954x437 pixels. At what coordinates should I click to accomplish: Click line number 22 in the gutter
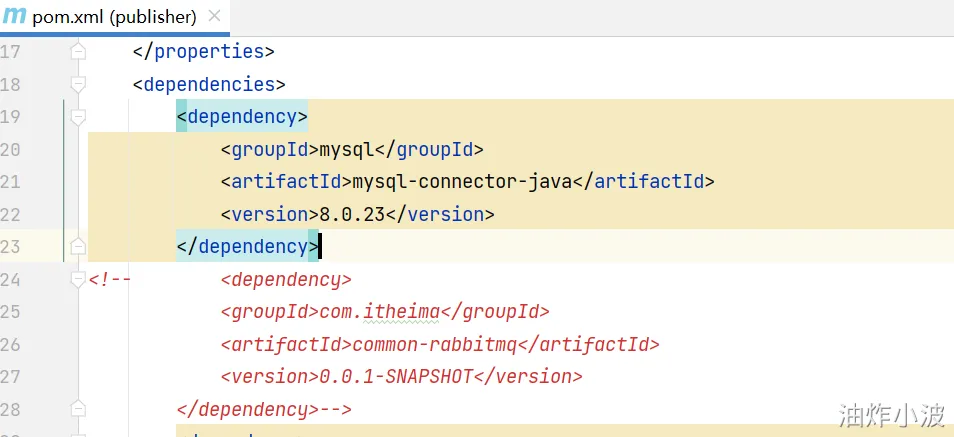(x=11, y=215)
